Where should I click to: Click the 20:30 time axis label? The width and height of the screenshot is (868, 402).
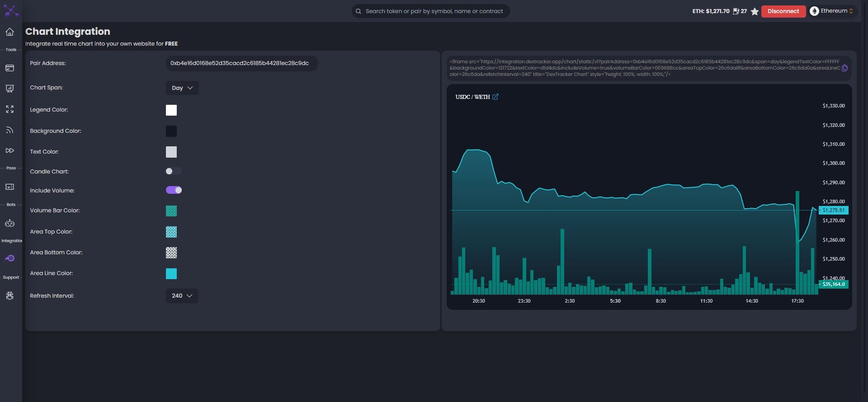click(x=478, y=301)
